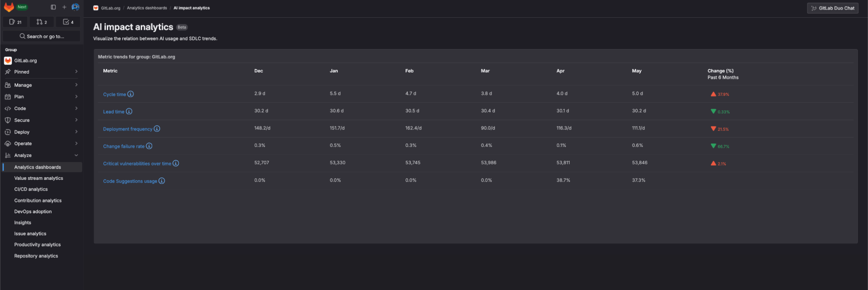The width and height of the screenshot is (868, 290).
Task: Collapse the Analyze menu
Action: [42, 155]
